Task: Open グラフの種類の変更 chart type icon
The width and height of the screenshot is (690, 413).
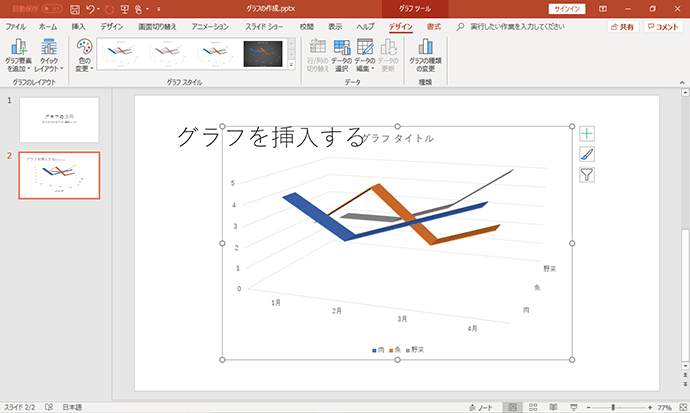Action: [x=425, y=55]
